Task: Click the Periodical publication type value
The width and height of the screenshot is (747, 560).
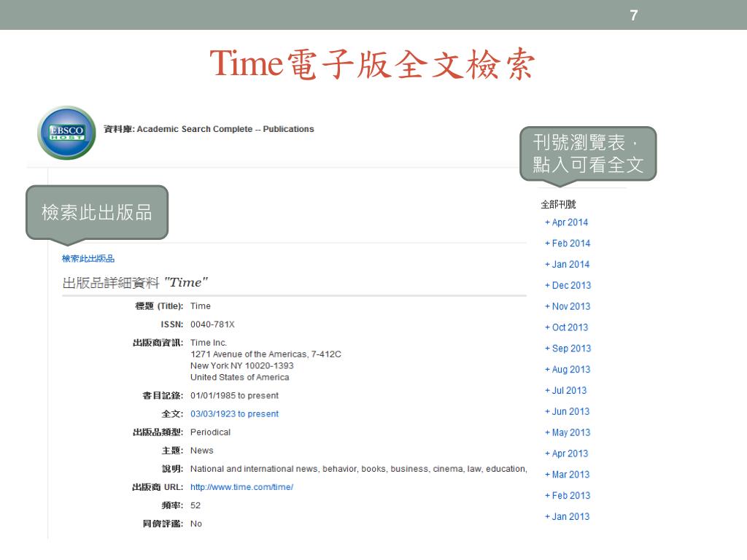Action: (210, 432)
